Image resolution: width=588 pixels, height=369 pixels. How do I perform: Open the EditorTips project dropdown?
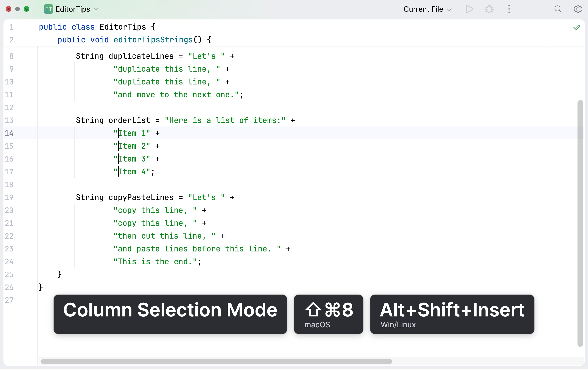point(77,9)
